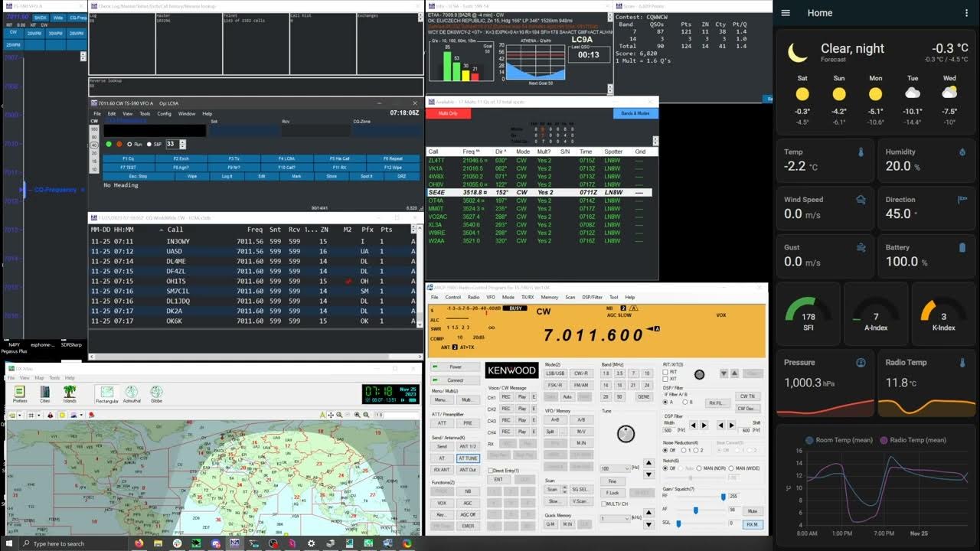Open Cities in DX Atlas toolbar
The width and height of the screenshot is (980, 551).
pos(45,394)
